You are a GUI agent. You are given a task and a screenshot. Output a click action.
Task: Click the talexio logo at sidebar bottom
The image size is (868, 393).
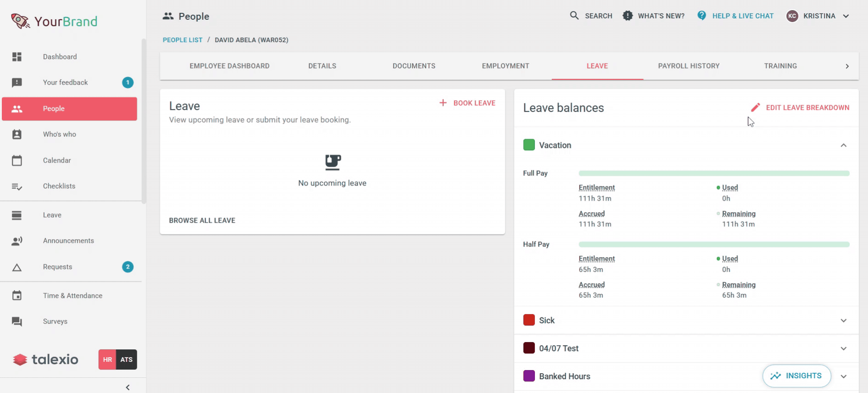(x=45, y=359)
